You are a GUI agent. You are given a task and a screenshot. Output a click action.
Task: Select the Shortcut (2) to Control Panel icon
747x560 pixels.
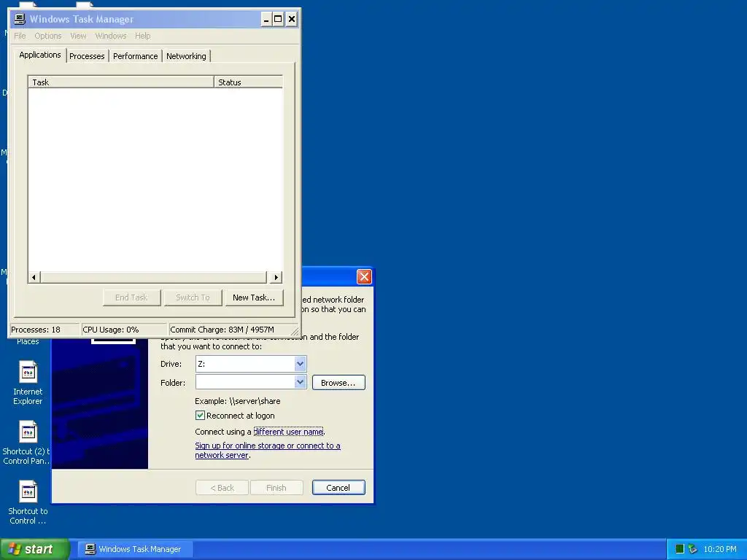26,443
